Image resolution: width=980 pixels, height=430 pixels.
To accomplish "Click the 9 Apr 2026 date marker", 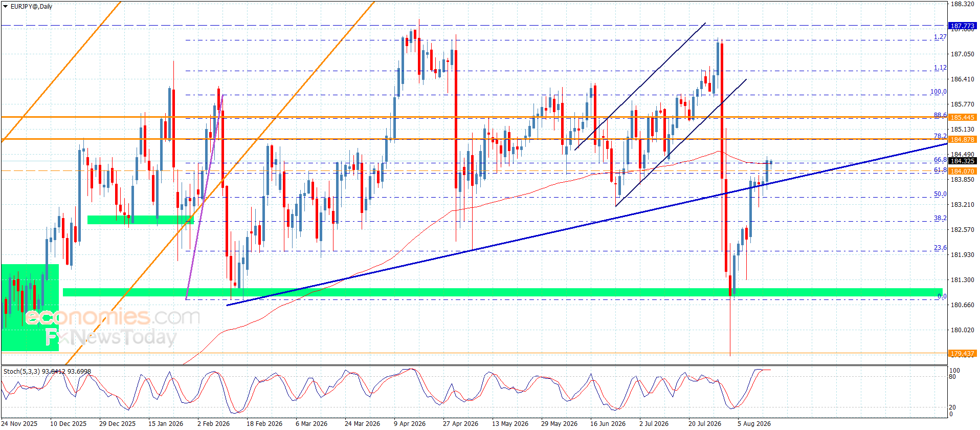I will pyautogui.click(x=410, y=423).
